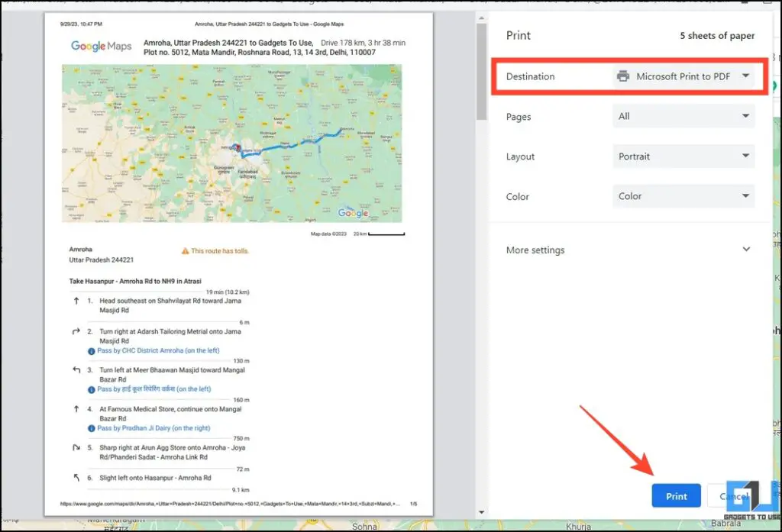Open the Destination dropdown
The height and width of the screenshot is (532, 782).
pyautogui.click(x=684, y=76)
